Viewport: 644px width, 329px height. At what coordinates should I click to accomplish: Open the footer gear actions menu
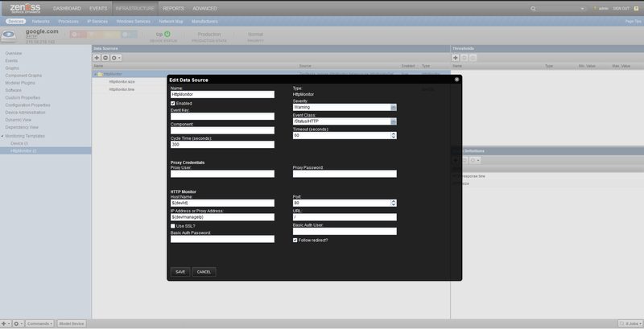[19, 323]
